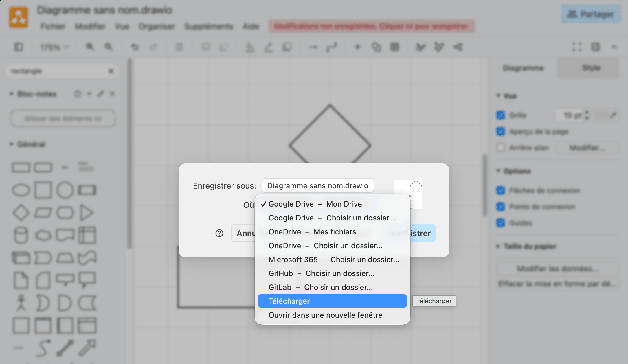Toggle the Grille checkbox
Image resolution: width=628 pixels, height=364 pixels.
(x=500, y=115)
